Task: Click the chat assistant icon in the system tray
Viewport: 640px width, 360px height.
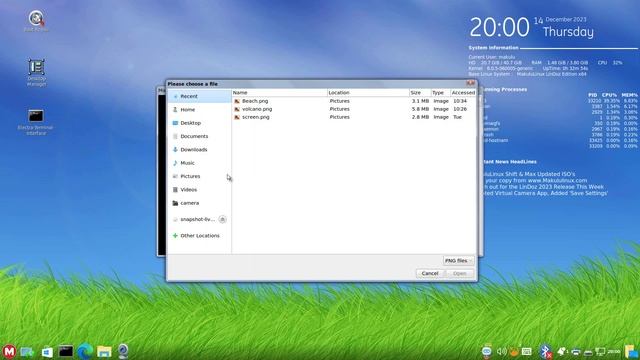Action: [487, 352]
